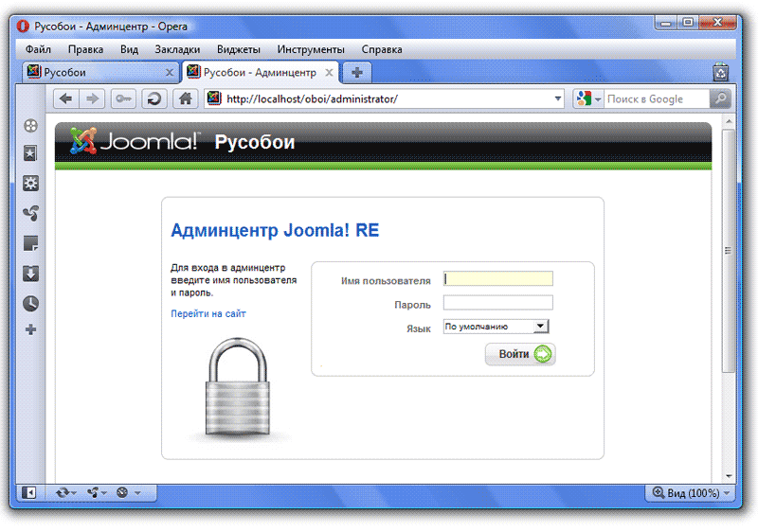Expand the address bar history dropdown
The width and height of the screenshot is (758, 532).
click(x=557, y=99)
